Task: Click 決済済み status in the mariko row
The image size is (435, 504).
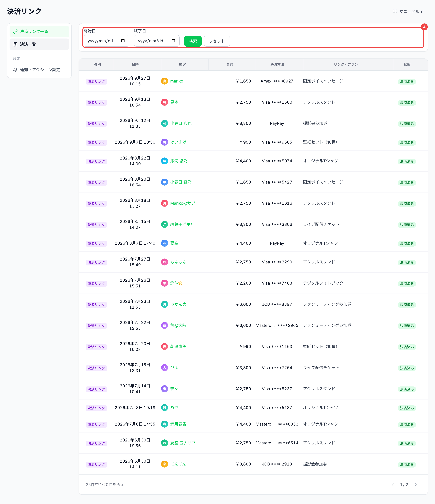Action: point(407,81)
